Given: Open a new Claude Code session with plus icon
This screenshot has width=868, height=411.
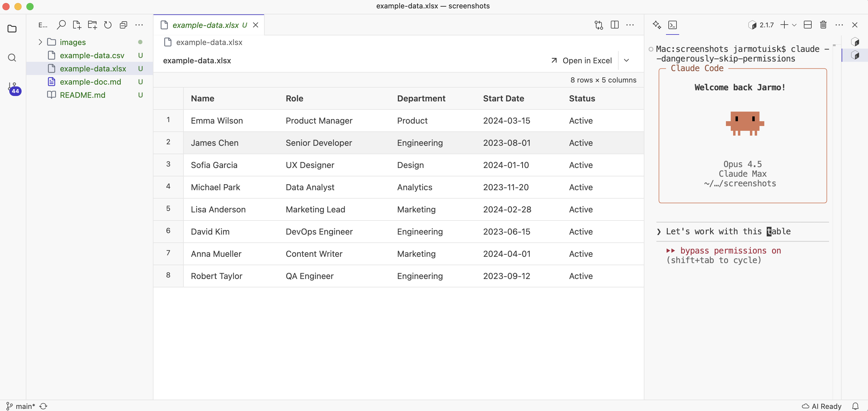Looking at the screenshot, I should pyautogui.click(x=785, y=25).
